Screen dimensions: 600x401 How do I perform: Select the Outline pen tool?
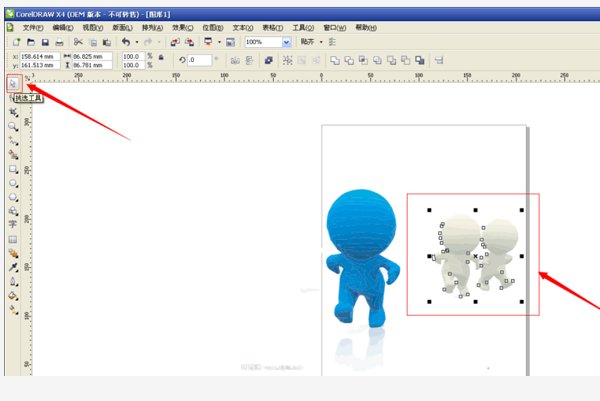click(x=13, y=282)
